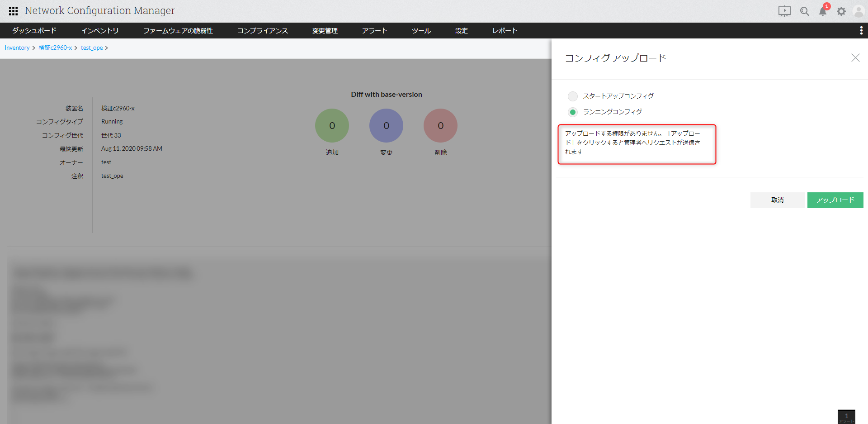Open the settings gear icon
Viewport: 868px width, 424px height.
click(x=841, y=11)
